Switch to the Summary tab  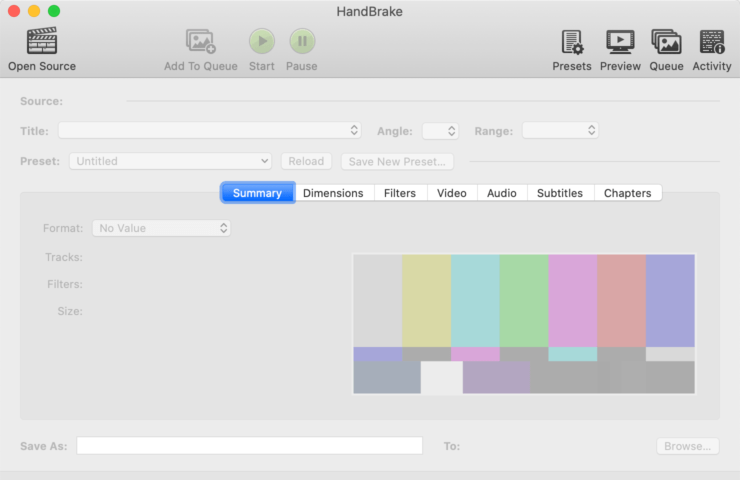tap(258, 193)
